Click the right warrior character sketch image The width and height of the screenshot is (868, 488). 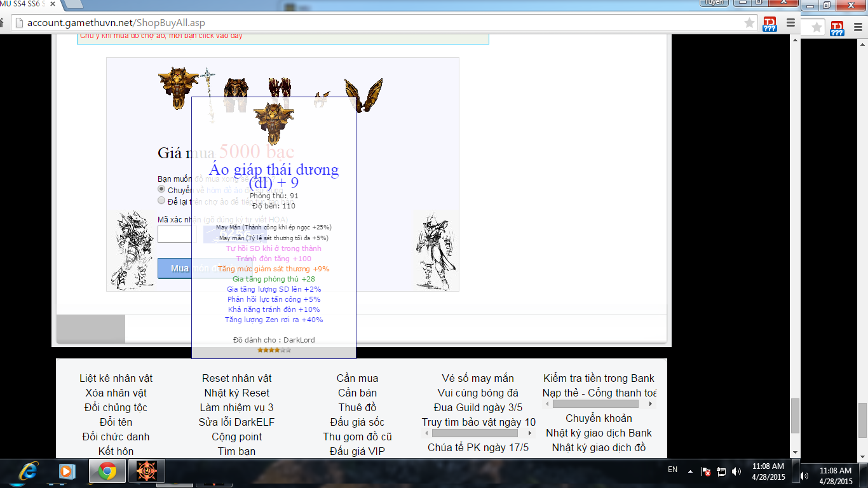click(x=435, y=250)
